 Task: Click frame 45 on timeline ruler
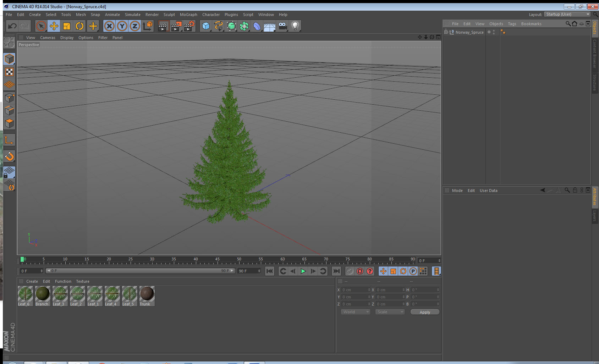[217, 260]
